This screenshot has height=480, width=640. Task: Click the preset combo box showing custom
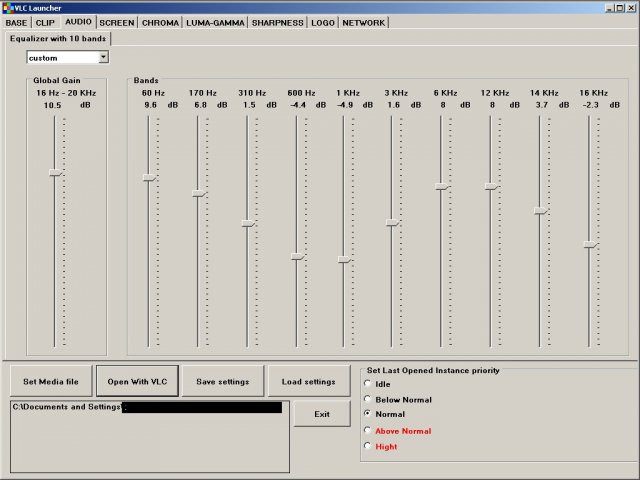click(x=67, y=58)
